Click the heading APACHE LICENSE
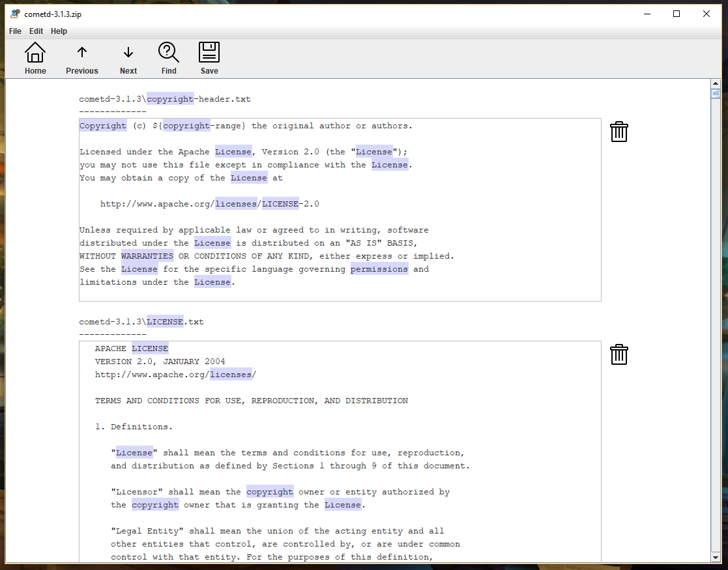The image size is (728, 570). [132, 349]
